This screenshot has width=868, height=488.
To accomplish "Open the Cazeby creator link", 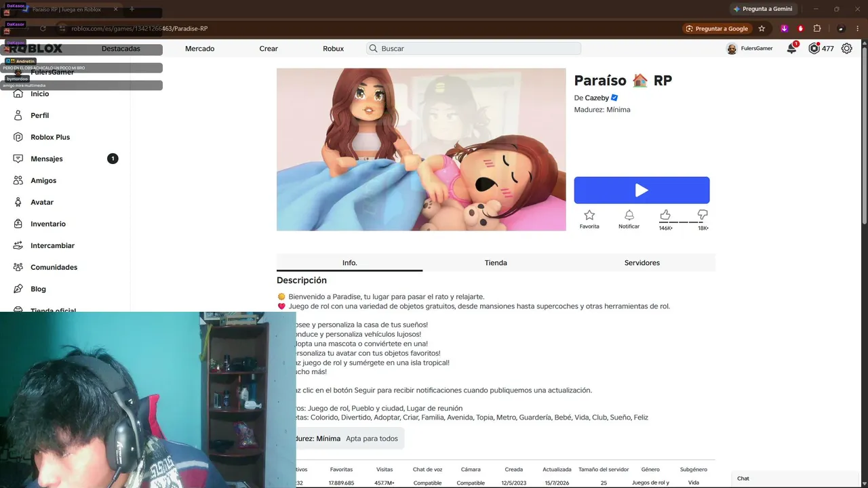I will coord(597,98).
